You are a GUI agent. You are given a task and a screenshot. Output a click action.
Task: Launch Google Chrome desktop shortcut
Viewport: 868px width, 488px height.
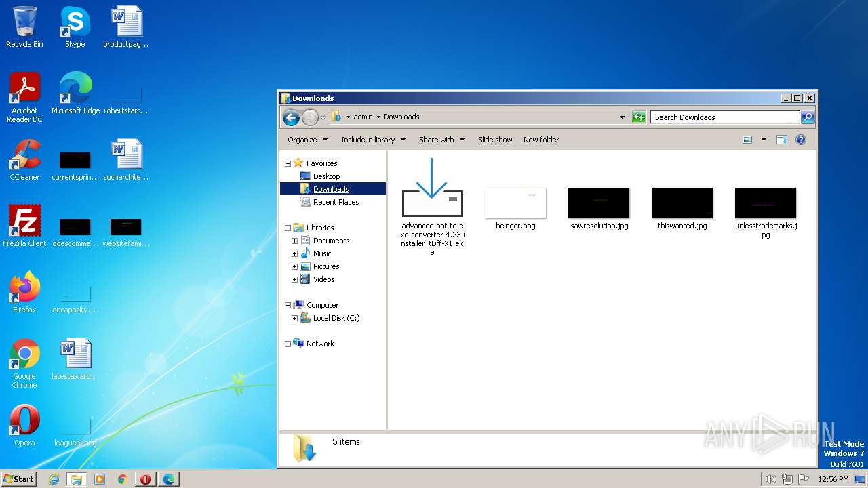(24, 363)
